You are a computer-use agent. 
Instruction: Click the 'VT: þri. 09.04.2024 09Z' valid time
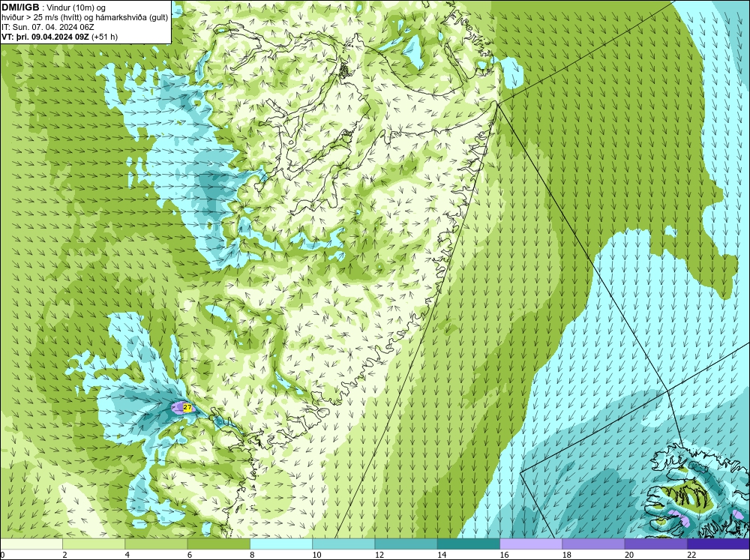pyautogui.click(x=45, y=36)
